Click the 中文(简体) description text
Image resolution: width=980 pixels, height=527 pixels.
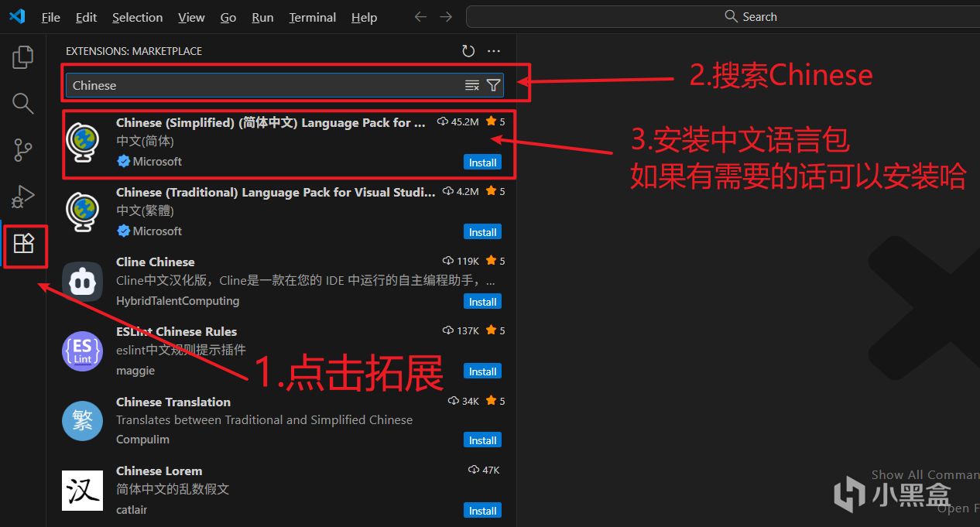(145, 142)
